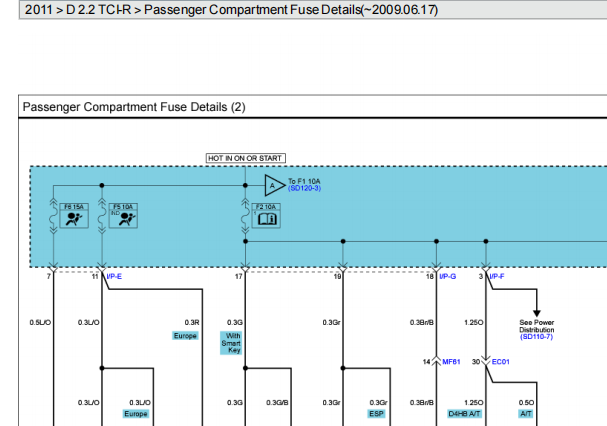Click pin number 30 beside EC01
607x426 pixels.
click(476, 362)
